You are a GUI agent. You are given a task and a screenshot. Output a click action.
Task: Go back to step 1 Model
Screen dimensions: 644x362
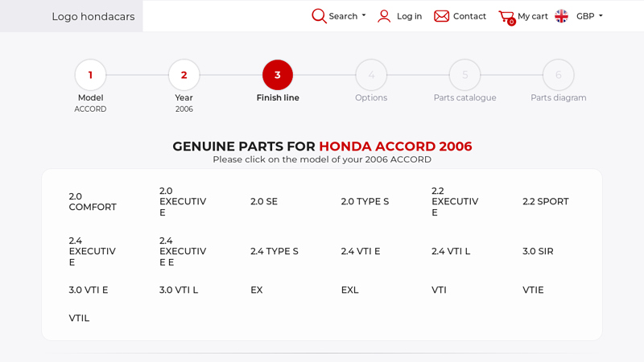coord(90,75)
